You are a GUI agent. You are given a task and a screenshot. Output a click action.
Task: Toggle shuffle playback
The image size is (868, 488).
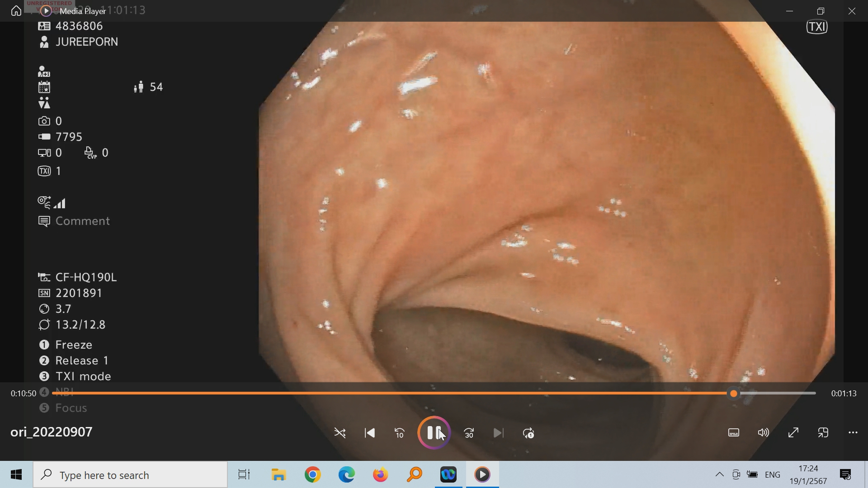pos(340,433)
